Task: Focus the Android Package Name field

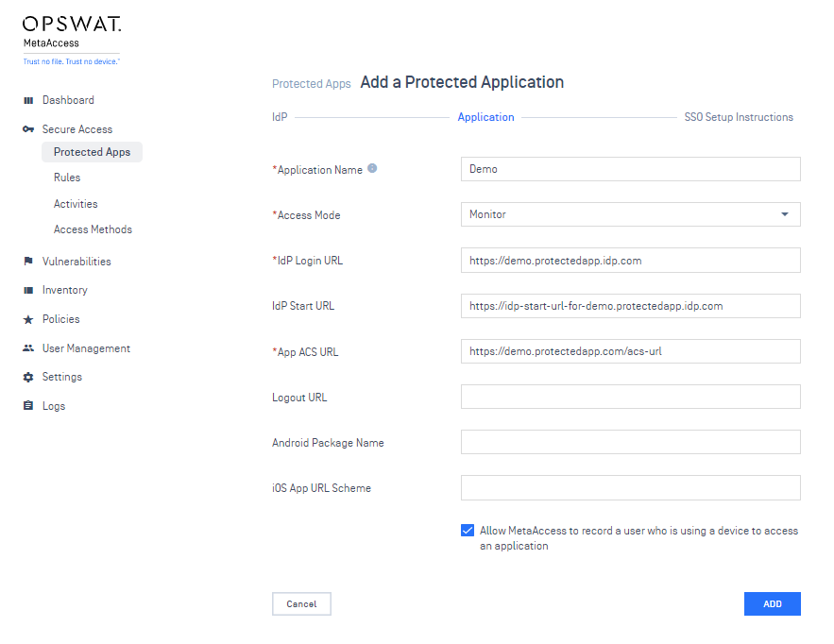Action: [x=630, y=442]
